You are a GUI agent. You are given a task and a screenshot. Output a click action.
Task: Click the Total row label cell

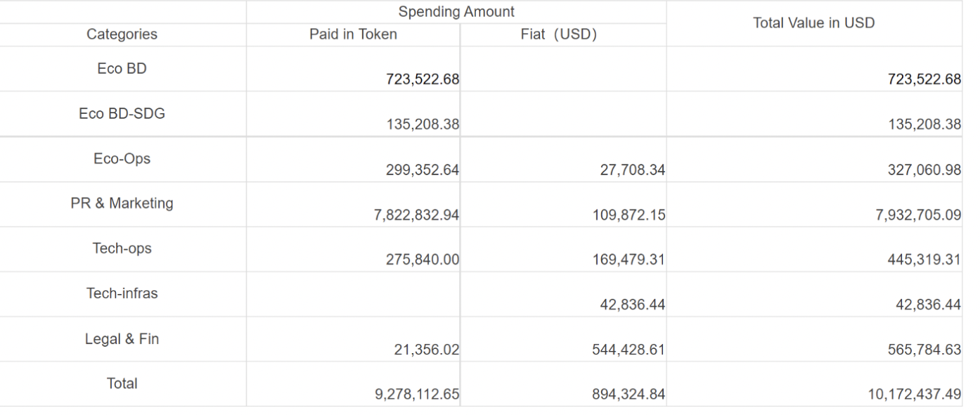tap(122, 383)
